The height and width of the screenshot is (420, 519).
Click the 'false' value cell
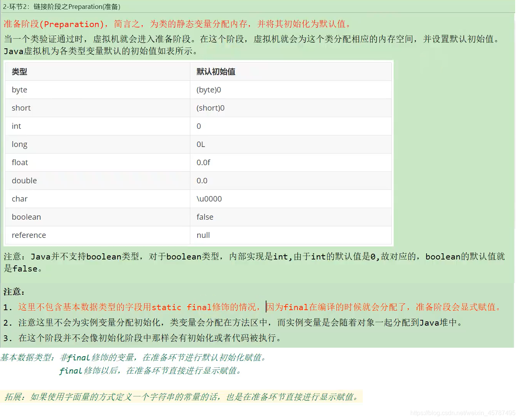pos(291,217)
